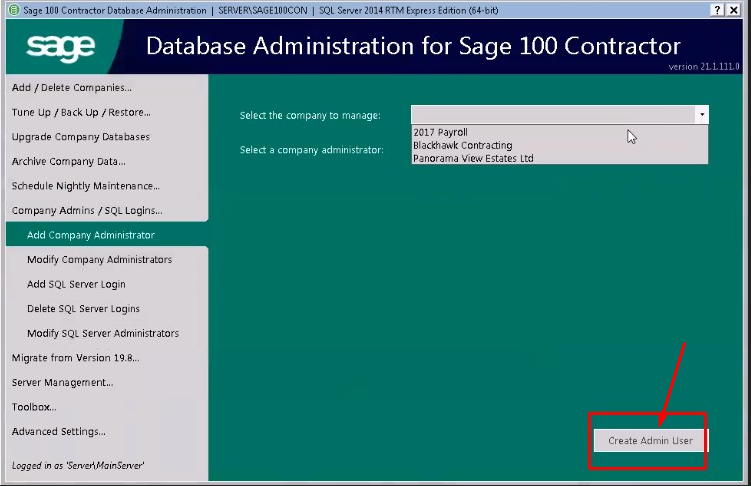The width and height of the screenshot is (751, 486).
Task: Collapse Company Admins / SQL Logins section
Action: 87,211
